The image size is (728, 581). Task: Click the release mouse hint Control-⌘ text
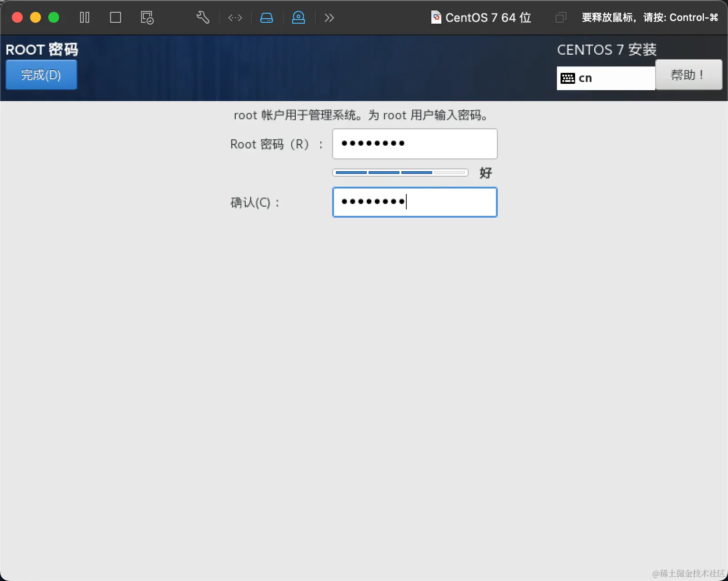click(650, 18)
